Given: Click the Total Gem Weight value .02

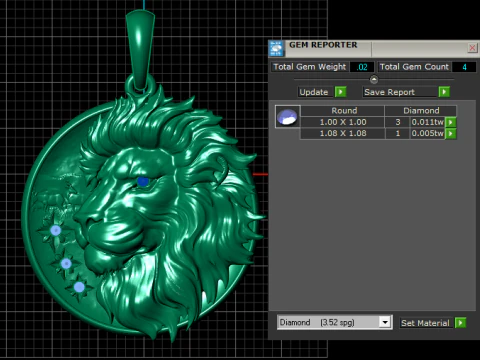Looking at the screenshot, I should point(362,67).
